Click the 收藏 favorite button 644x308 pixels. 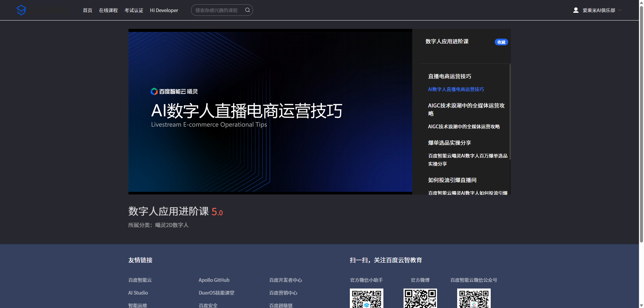[501, 42]
